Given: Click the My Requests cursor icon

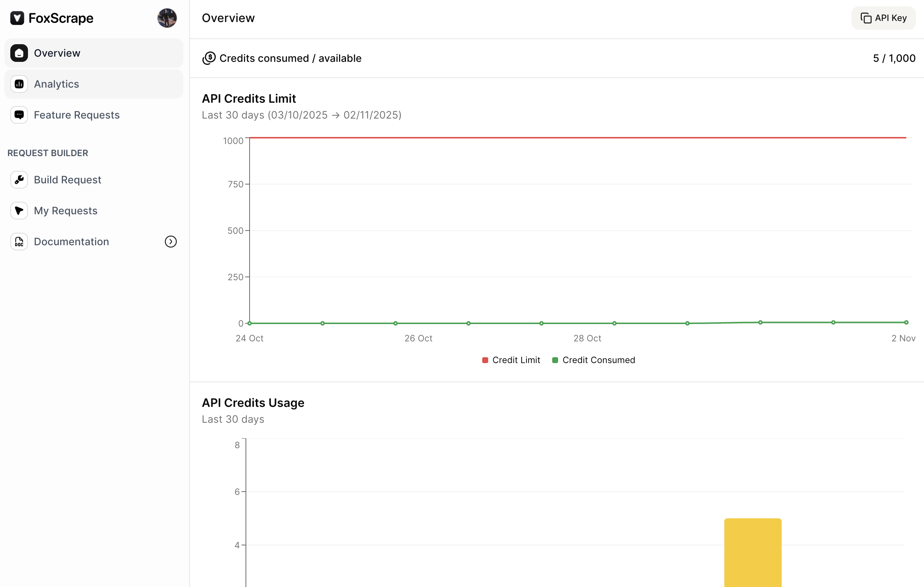Looking at the screenshot, I should pos(19,211).
